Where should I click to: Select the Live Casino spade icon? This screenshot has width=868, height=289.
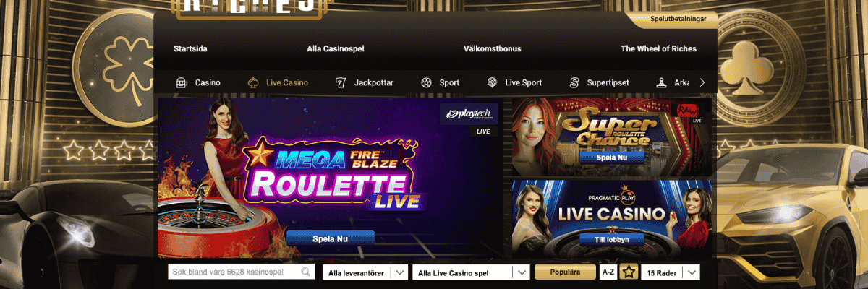coord(253,82)
